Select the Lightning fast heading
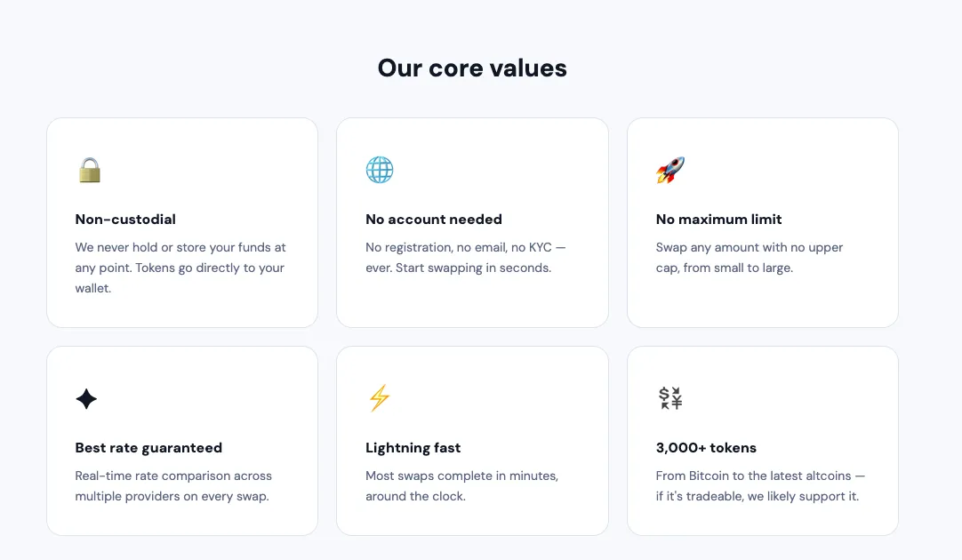This screenshot has width=962, height=560. point(413,448)
